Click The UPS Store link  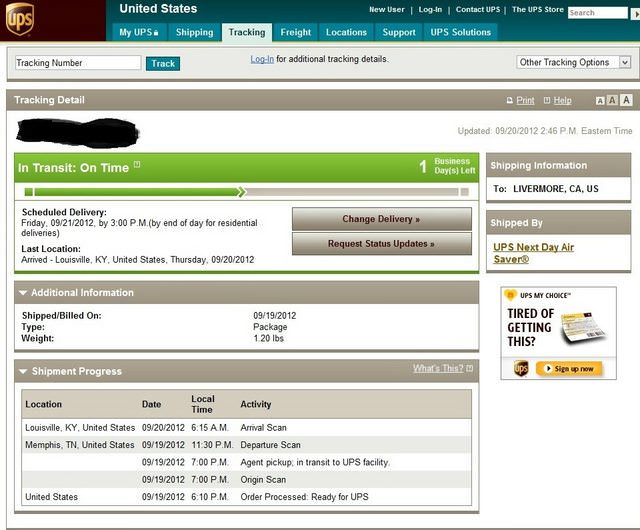coord(538,9)
